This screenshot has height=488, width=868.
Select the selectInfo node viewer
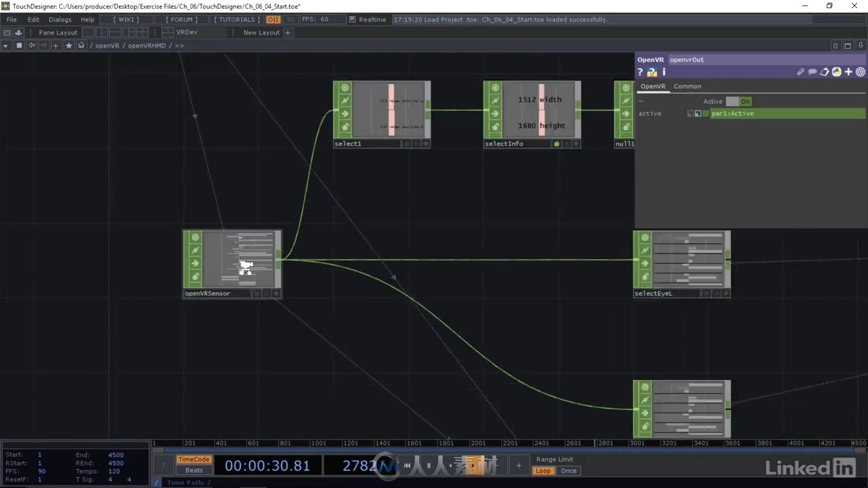[539, 110]
